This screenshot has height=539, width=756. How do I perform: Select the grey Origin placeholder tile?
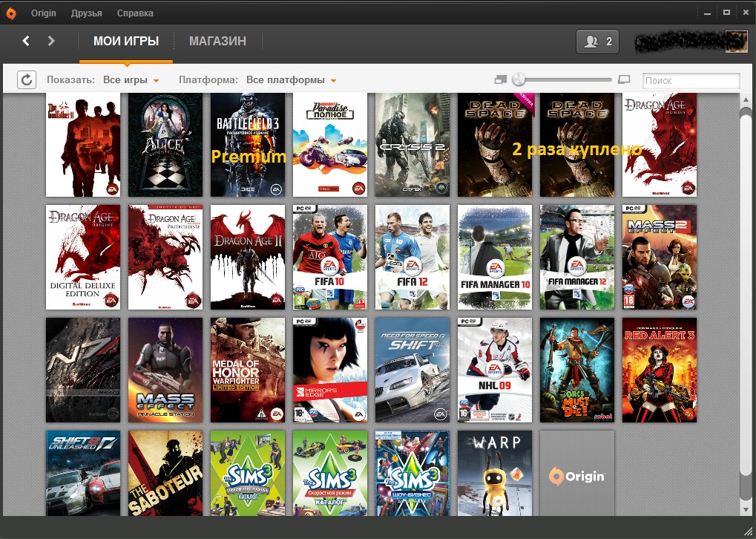(x=578, y=474)
